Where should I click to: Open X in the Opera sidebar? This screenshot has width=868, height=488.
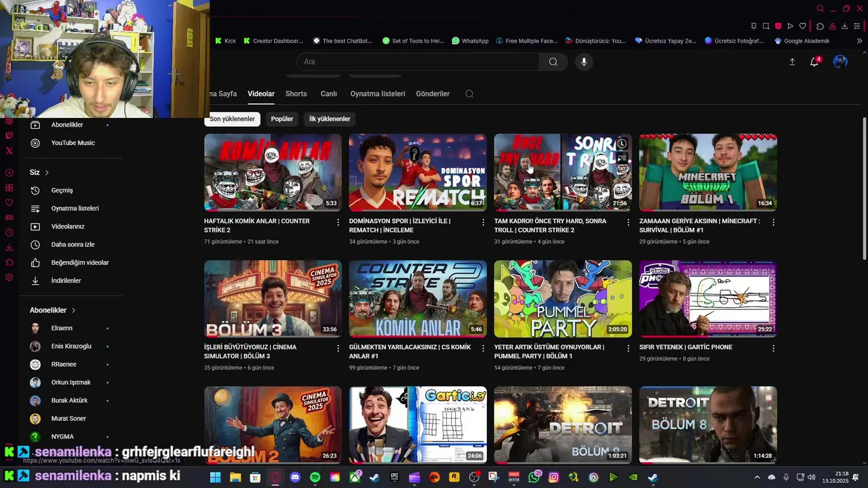point(9,150)
